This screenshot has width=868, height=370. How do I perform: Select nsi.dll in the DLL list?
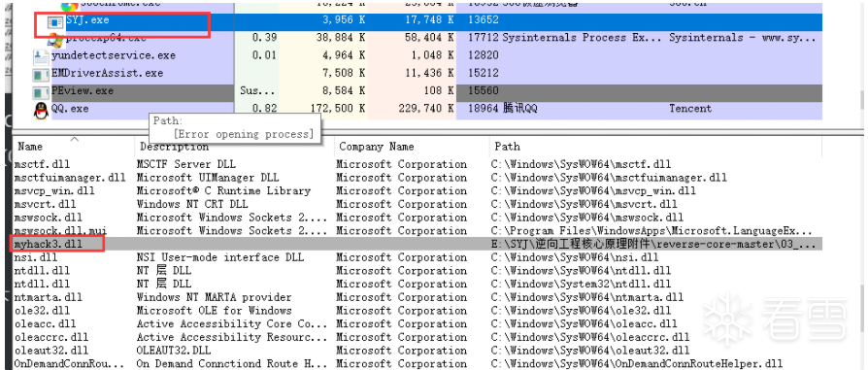(36, 257)
